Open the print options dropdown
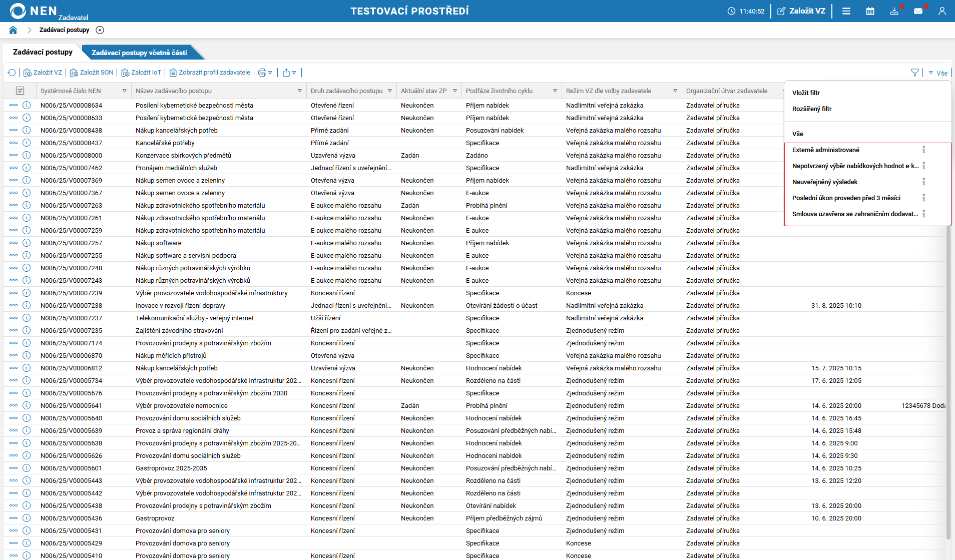Screen dimensions: 955x560 coord(265,73)
